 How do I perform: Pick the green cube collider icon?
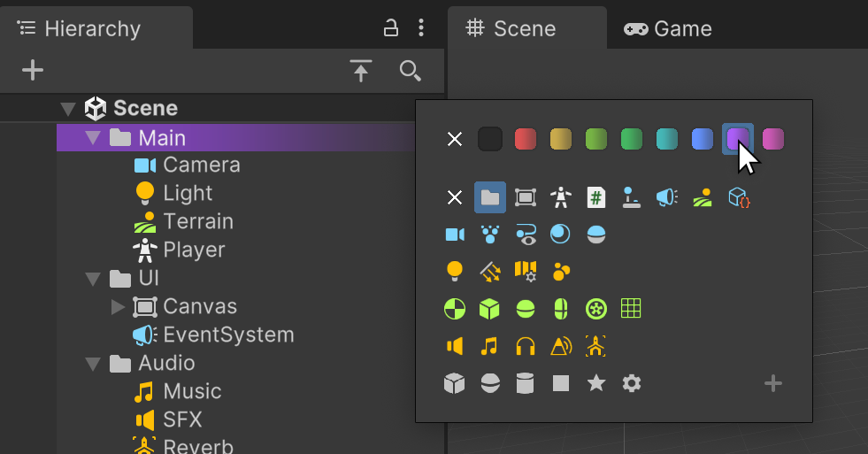pyautogui.click(x=489, y=309)
